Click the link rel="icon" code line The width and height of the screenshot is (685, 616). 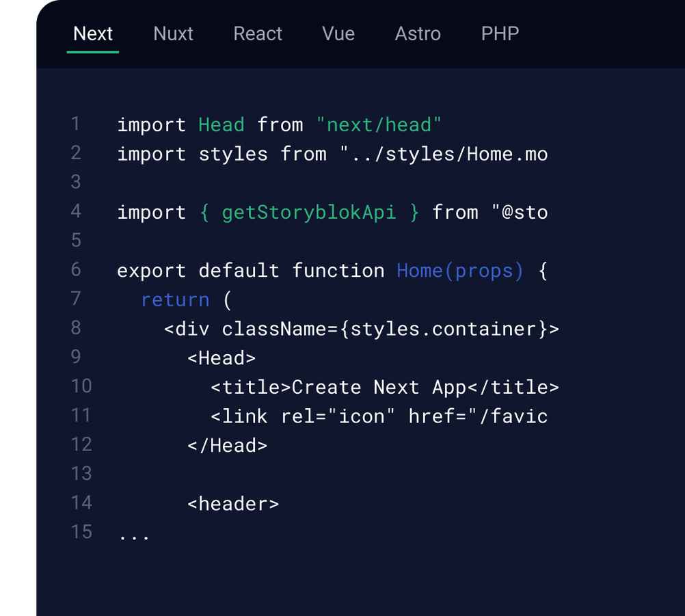click(379, 416)
